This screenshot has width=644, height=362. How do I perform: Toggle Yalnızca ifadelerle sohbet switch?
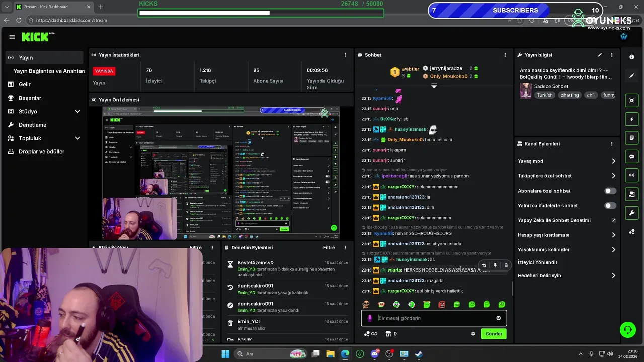click(x=610, y=206)
